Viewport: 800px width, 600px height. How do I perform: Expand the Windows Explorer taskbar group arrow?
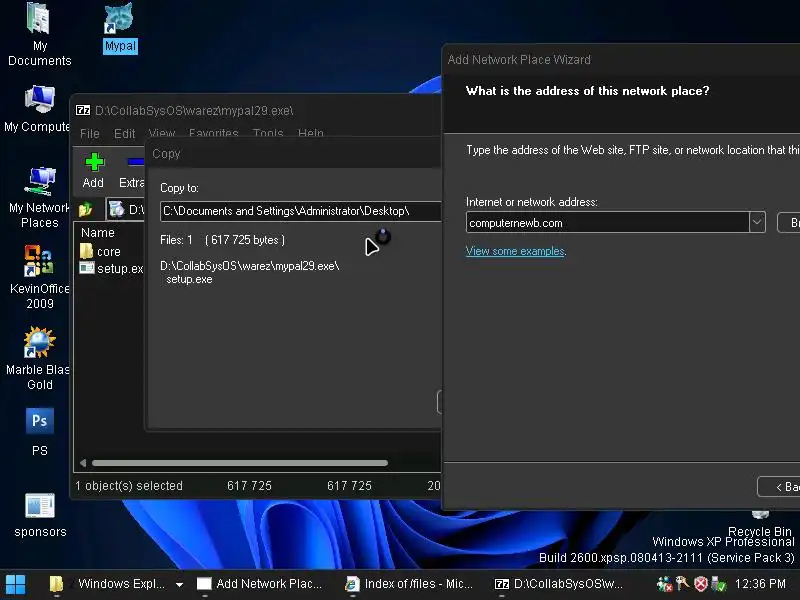pos(179,584)
